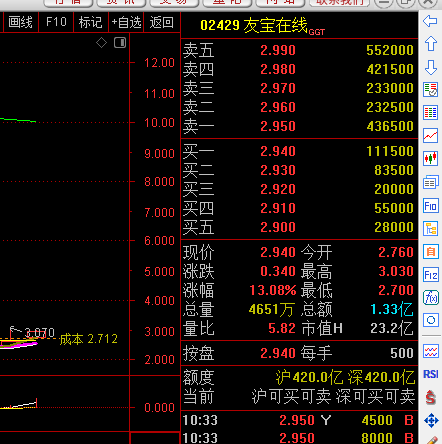The image size is (442, 444).
Task: Click the 返回 return button
Action: 162,22
